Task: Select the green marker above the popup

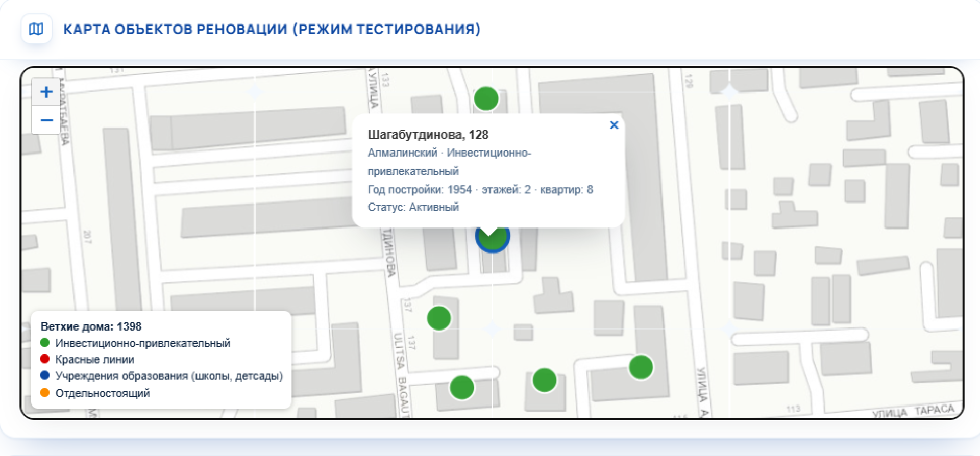Action: pyautogui.click(x=486, y=98)
